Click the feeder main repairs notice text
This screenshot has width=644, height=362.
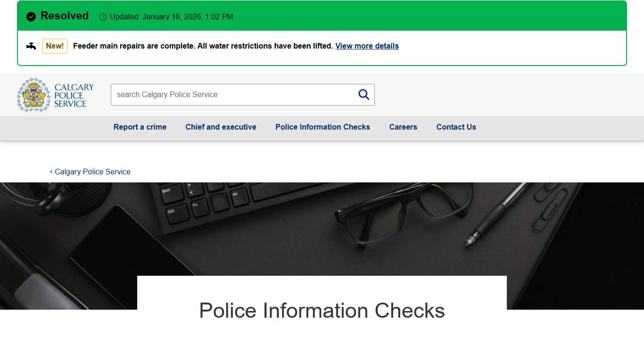point(203,46)
